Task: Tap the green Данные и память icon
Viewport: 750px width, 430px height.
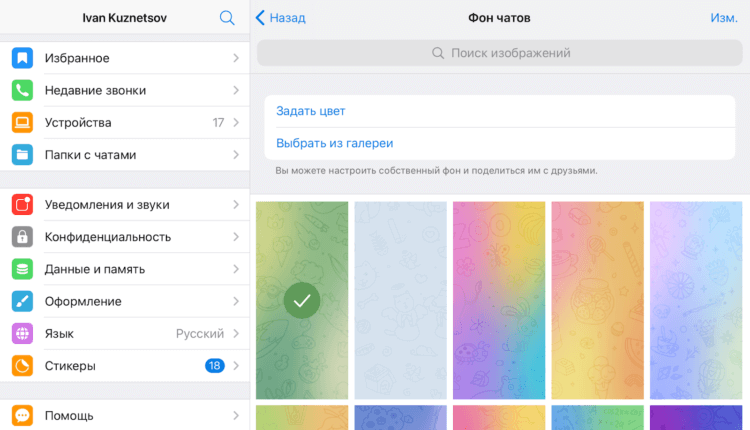Action: pyautogui.click(x=22, y=269)
